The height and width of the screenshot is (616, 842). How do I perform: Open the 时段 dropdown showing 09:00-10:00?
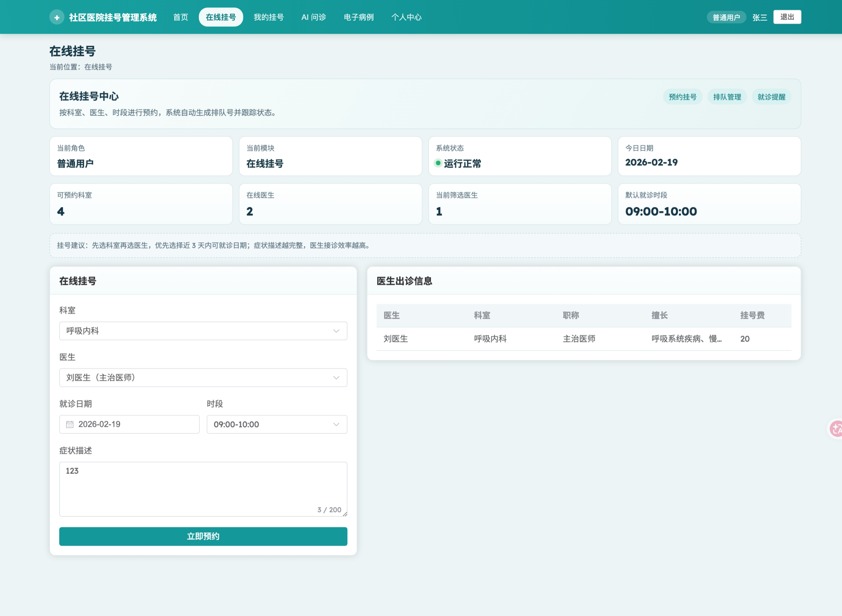[x=277, y=424]
